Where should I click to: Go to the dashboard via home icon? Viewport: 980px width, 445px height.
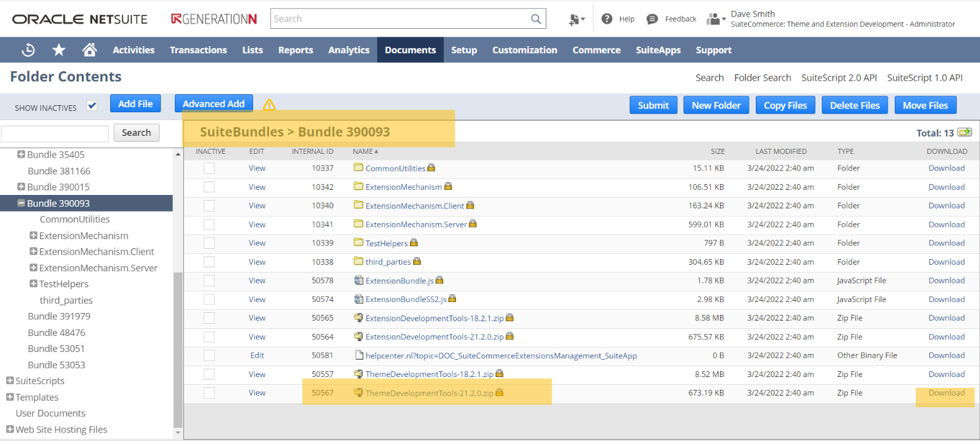[x=89, y=49]
